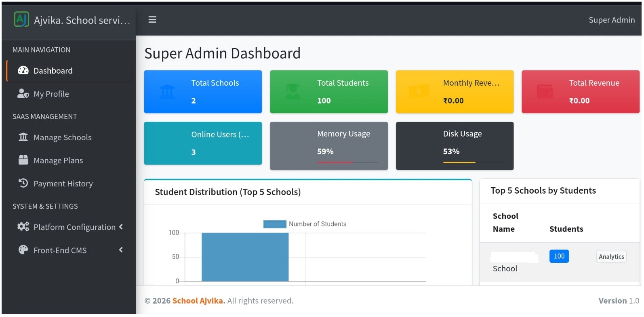
Task: Toggle the Number of Students legend swatch
Action: (275, 224)
